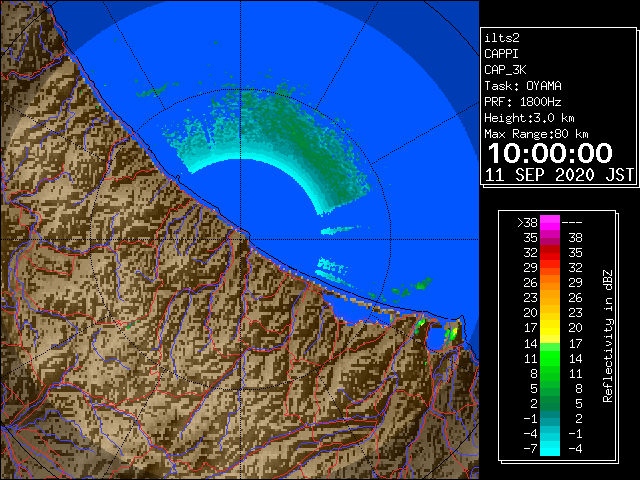Click the "---" legend entry
Image resolution: width=640 pixels, height=480 pixels.
coord(572,223)
